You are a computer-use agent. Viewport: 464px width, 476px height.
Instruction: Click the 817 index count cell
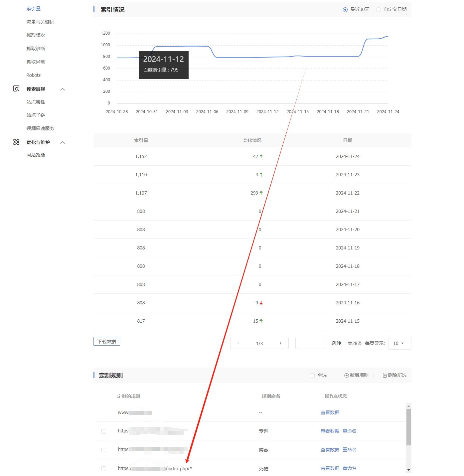point(141,321)
